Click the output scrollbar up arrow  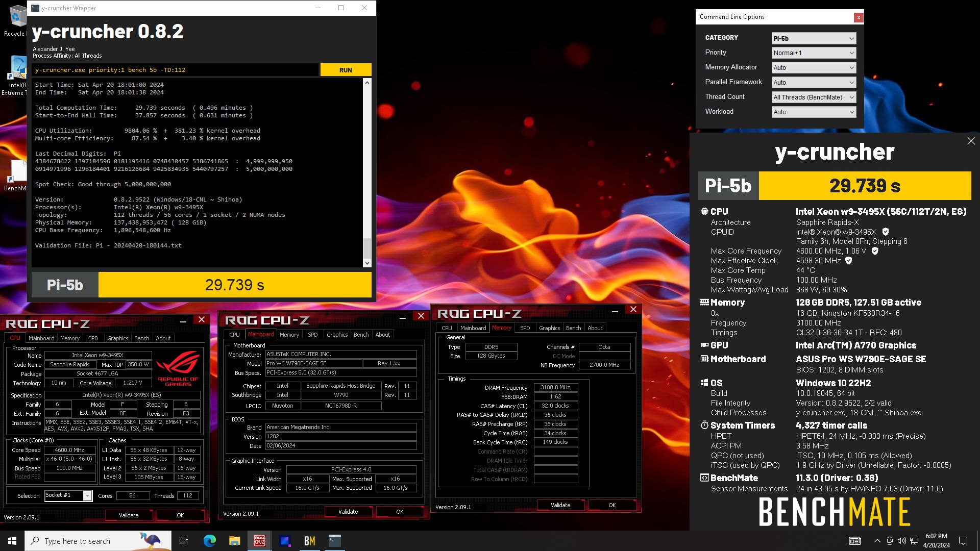pos(367,82)
